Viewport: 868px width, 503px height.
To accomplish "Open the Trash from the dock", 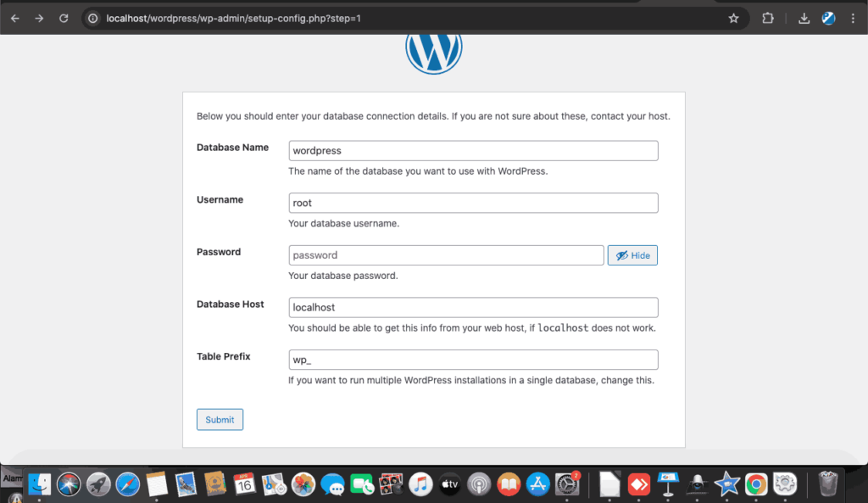I will [828, 484].
